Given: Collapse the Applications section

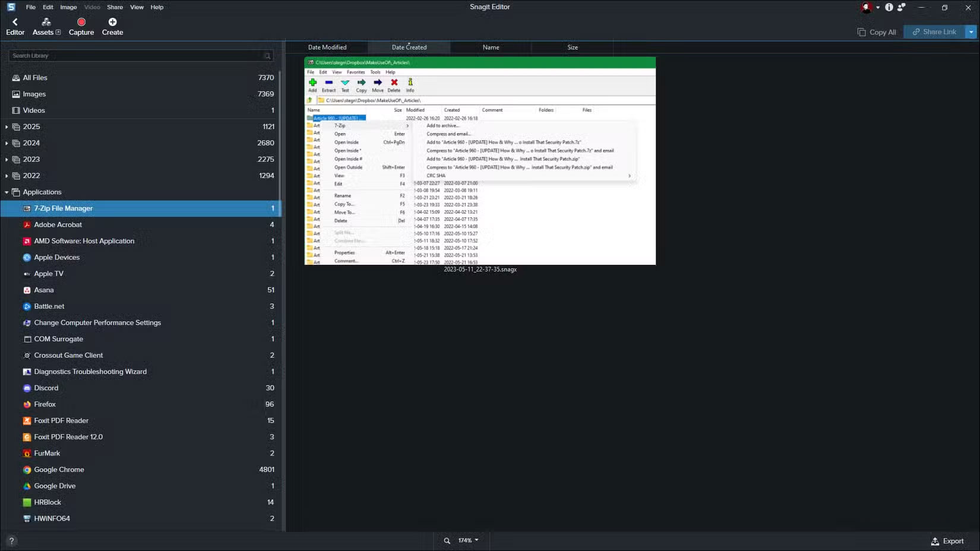Looking at the screenshot, I should [x=7, y=192].
